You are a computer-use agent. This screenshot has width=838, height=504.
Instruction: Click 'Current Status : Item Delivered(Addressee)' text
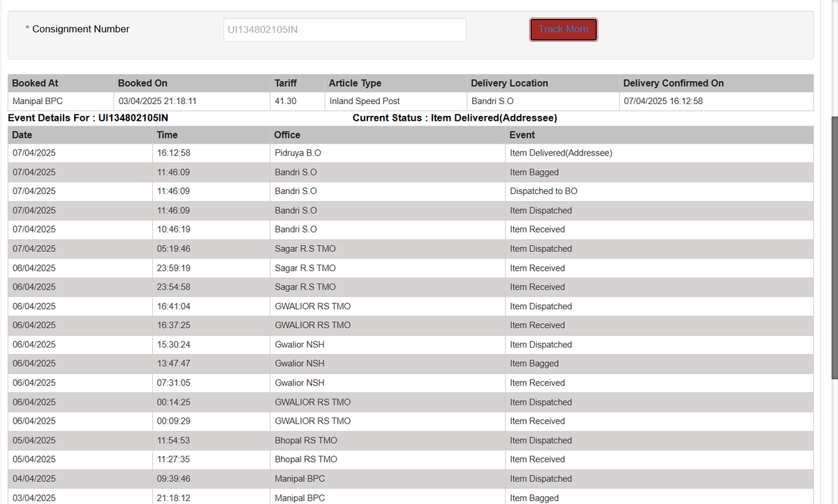455,118
